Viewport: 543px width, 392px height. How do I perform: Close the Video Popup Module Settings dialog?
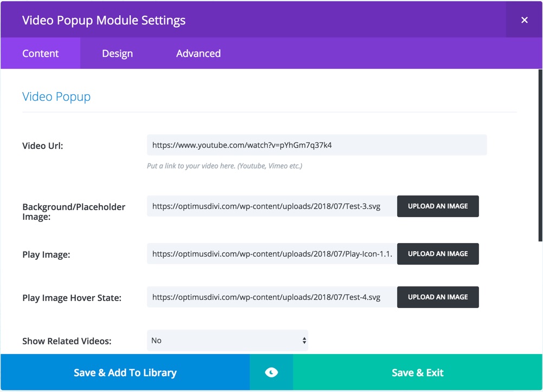[x=524, y=20]
